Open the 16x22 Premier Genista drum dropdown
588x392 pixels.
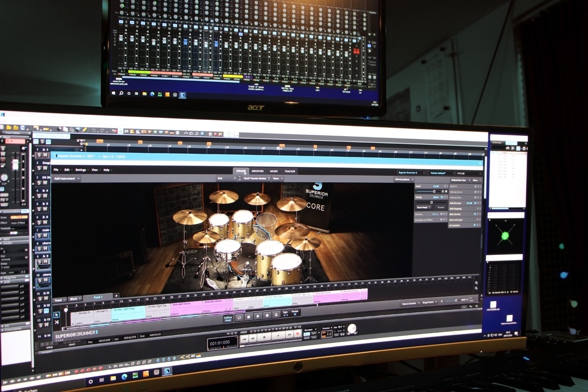257,178
